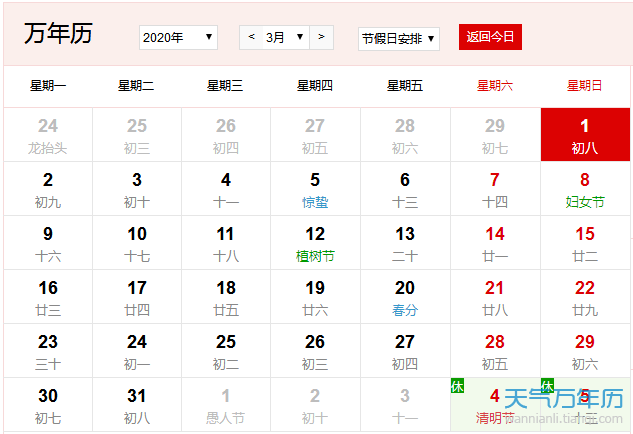Image resolution: width=633 pixels, height=434 pixels.
Task: Open the 2020年 year dropdown
Action: point(178,38)
